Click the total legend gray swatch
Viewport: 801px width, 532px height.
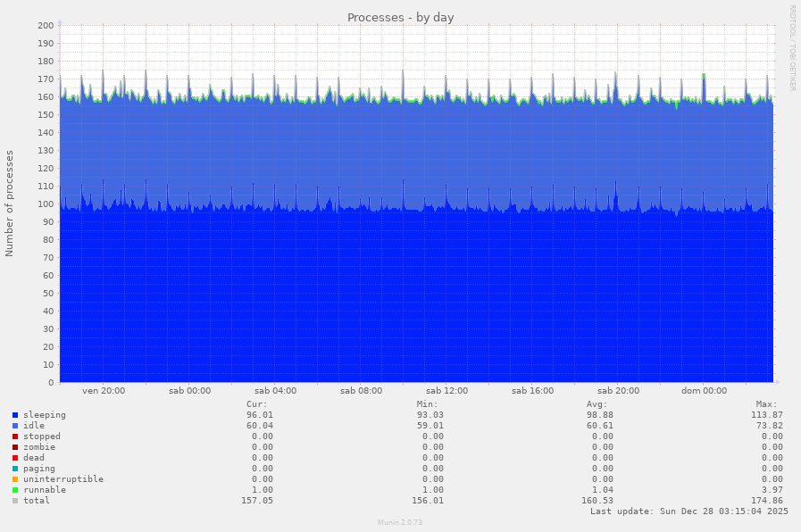[15, 501]
